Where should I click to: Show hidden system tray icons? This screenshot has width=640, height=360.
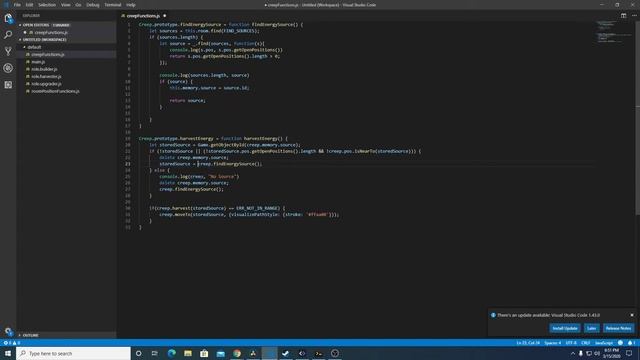click(573, 353)
